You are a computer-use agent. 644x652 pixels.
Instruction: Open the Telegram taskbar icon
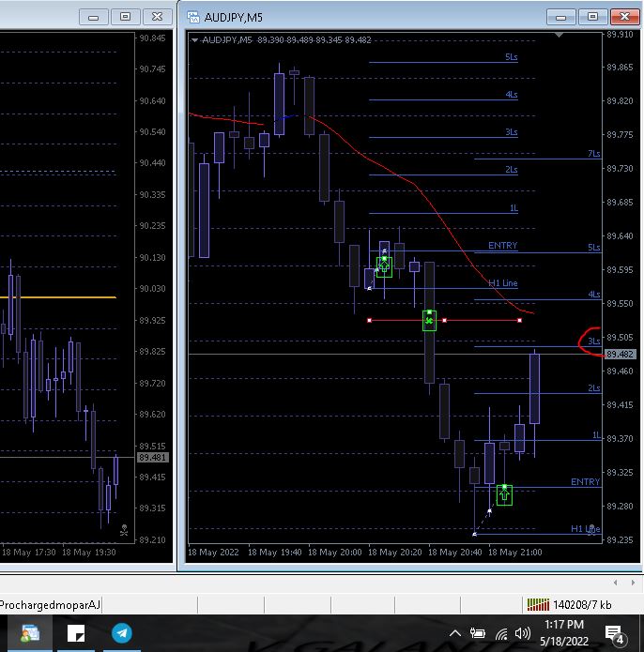pyautogui.click(x=121, y=633)
